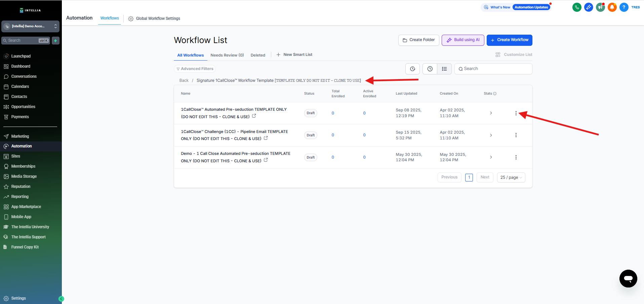Open Conversations in the sidebar
This screenshot has height=304, width=644.
tap(24, 76)
